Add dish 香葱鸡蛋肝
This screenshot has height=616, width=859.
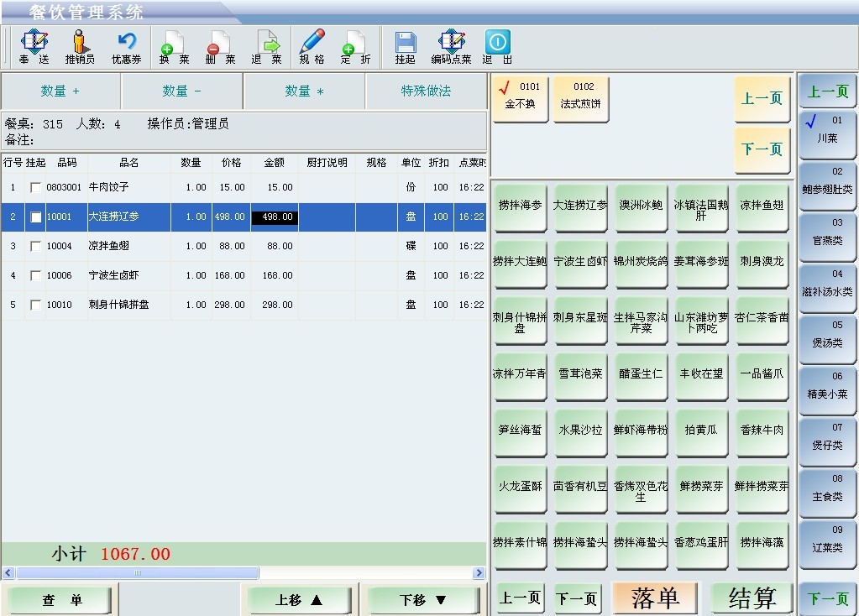click(701, 546)
